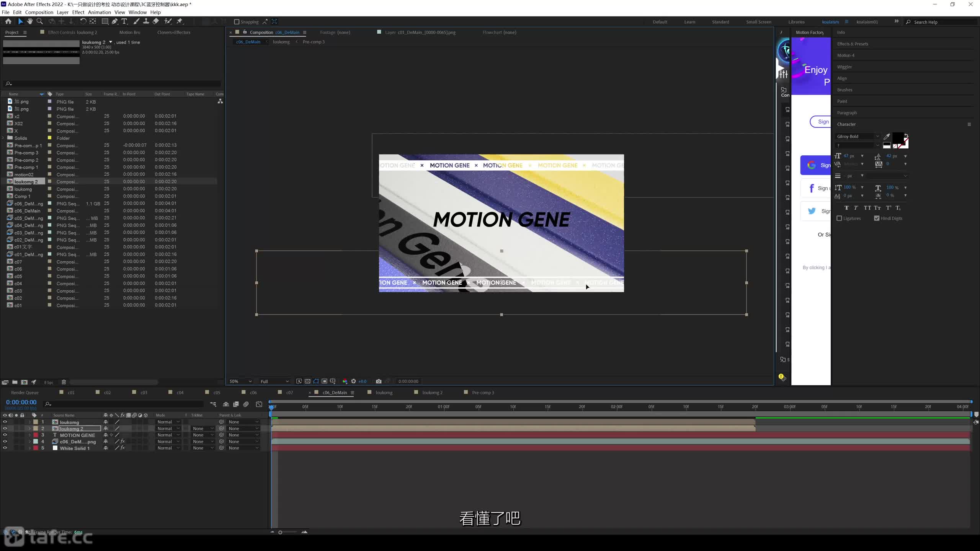Open the Effects & Presets panel
980x551 pixels.
853,44
